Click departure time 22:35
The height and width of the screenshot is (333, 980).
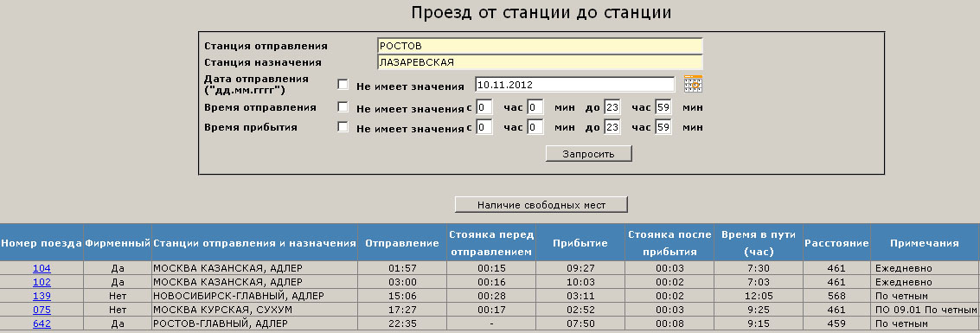(402, 323)
